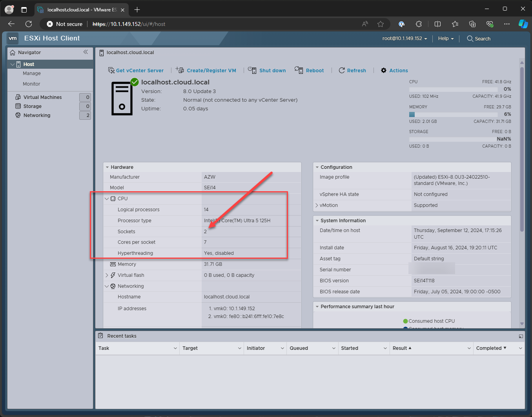
Task: Open the Actions gear menu
Action: 384,70
